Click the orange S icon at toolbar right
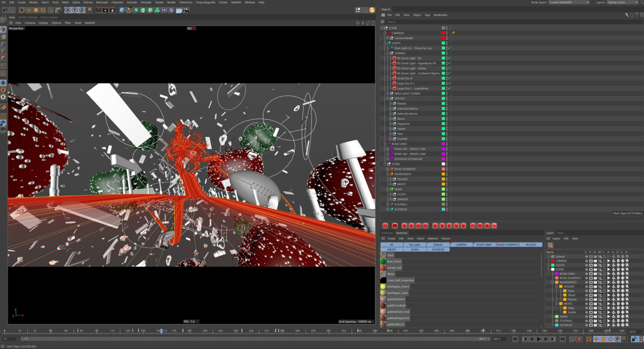The image size is (644, 349). point(372,10)
